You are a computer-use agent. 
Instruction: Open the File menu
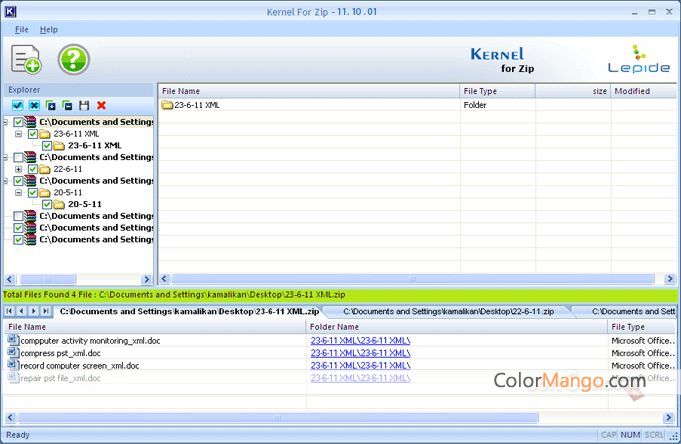[21, 30]
